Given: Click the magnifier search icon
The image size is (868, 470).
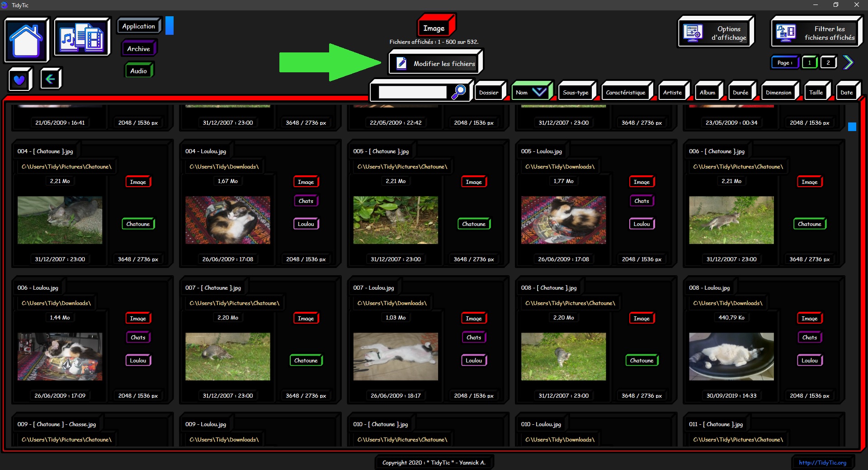Looking at the screenshot, I should (x=458, y=92).
